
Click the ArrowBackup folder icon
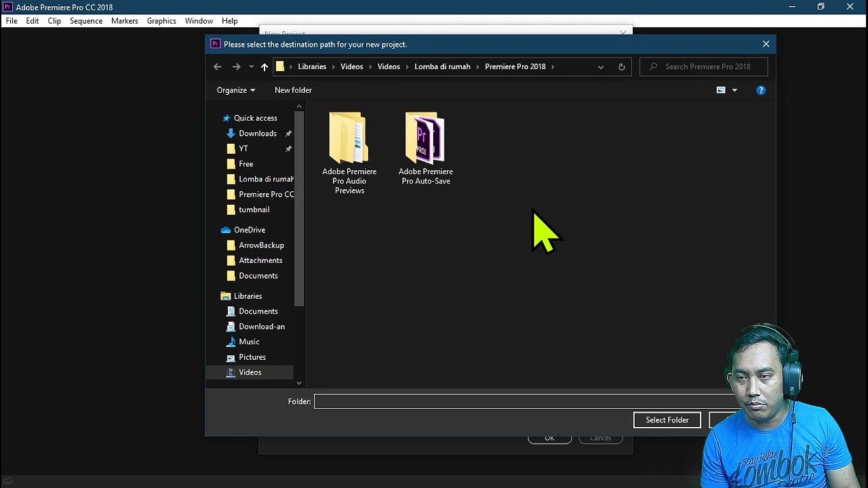(x=231, y=245)
